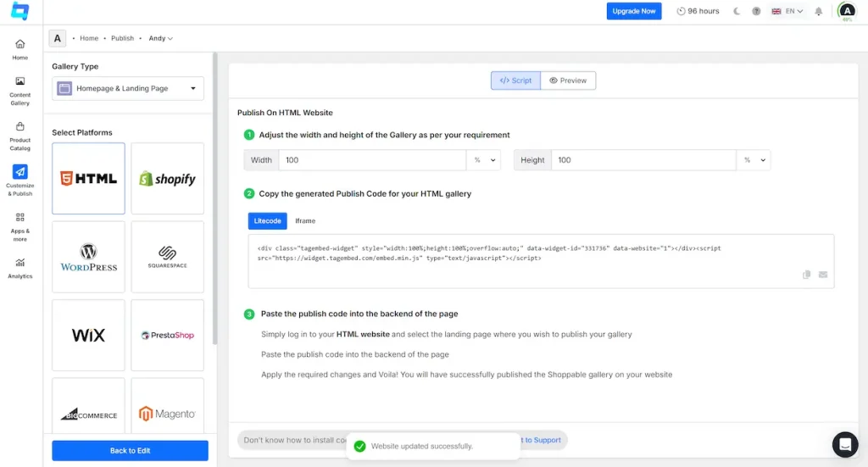The height and width of the screenshot is (467, 868).
Task: Click the 'Website updated successfully' toast
Action: tap(433, 446)
